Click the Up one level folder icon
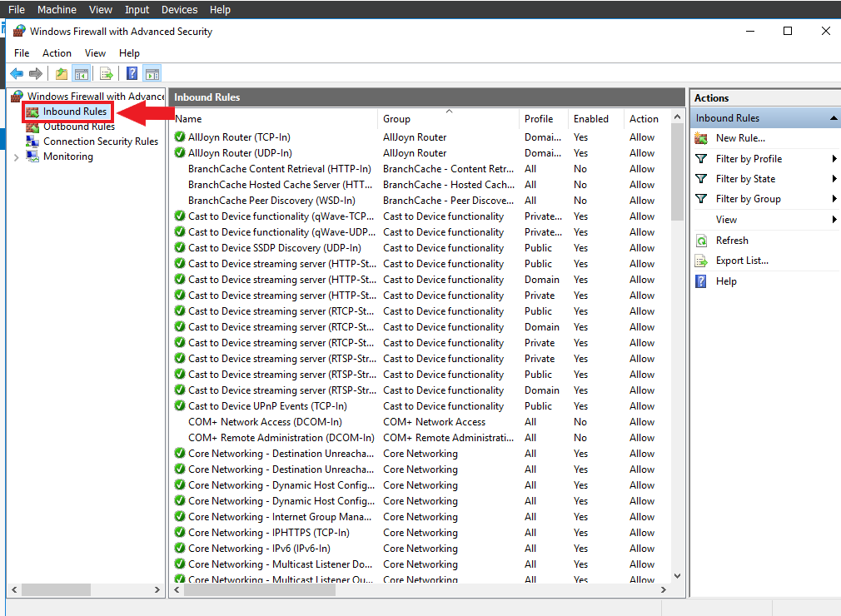This screenshot has height=616, width=841. 62,73
